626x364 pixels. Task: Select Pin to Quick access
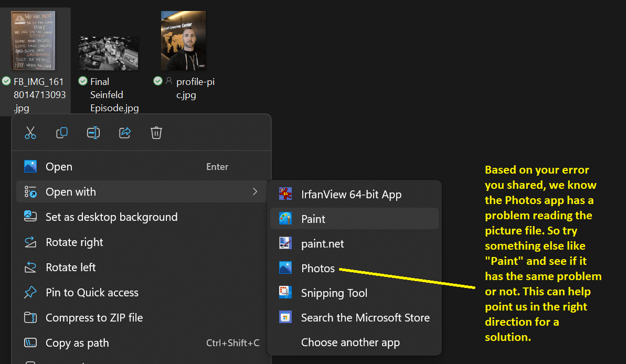(x=141, y=293)
